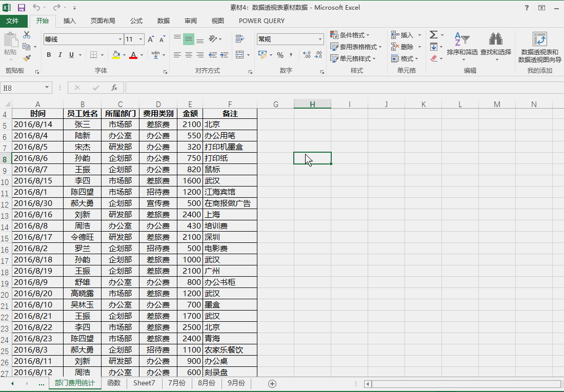This screenshot has height=392, width=564.
Task: Toggle align text left
Action: pyautogui.click(x=177, y=55)
